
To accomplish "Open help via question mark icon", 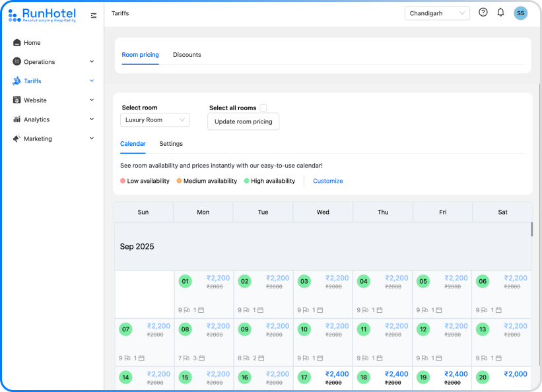I will (483, 13).
